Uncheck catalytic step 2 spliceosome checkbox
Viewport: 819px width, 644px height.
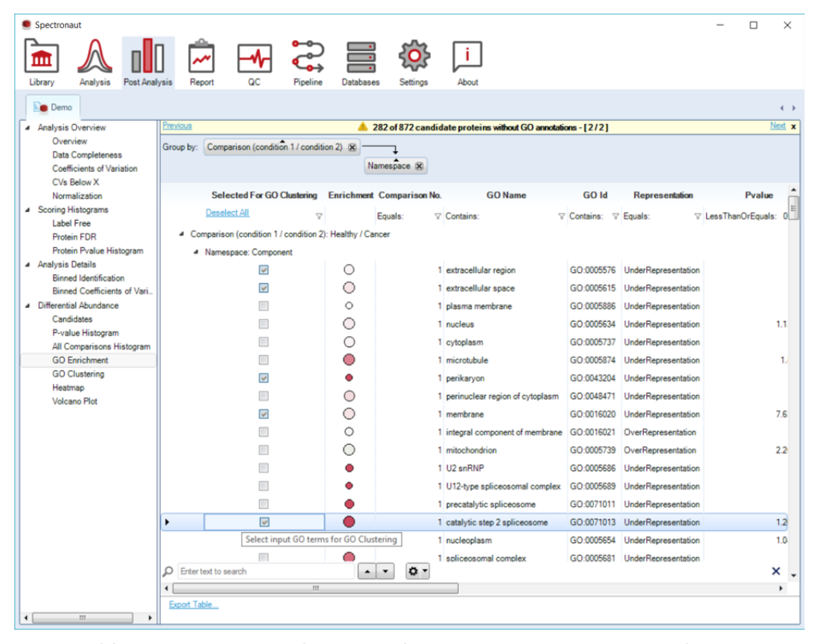[264, 522]
